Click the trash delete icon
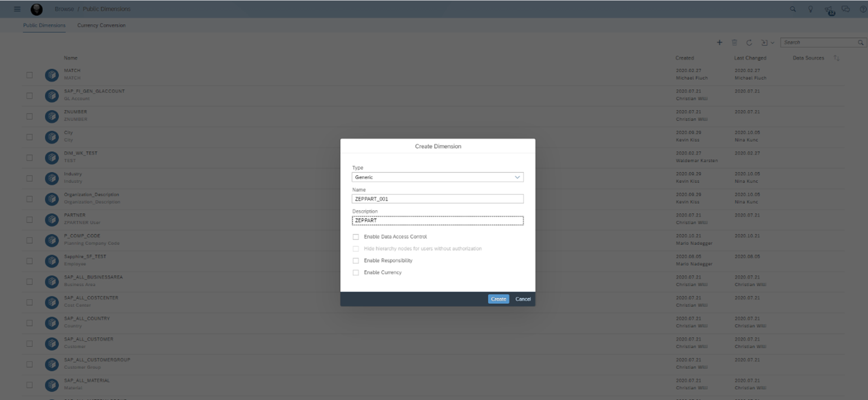Screen dimensions: 868x400 pyautogui.click(x=734, y=42)
